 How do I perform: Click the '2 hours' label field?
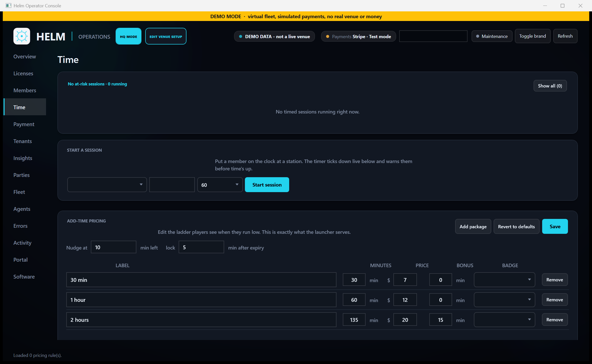point(201,320)
